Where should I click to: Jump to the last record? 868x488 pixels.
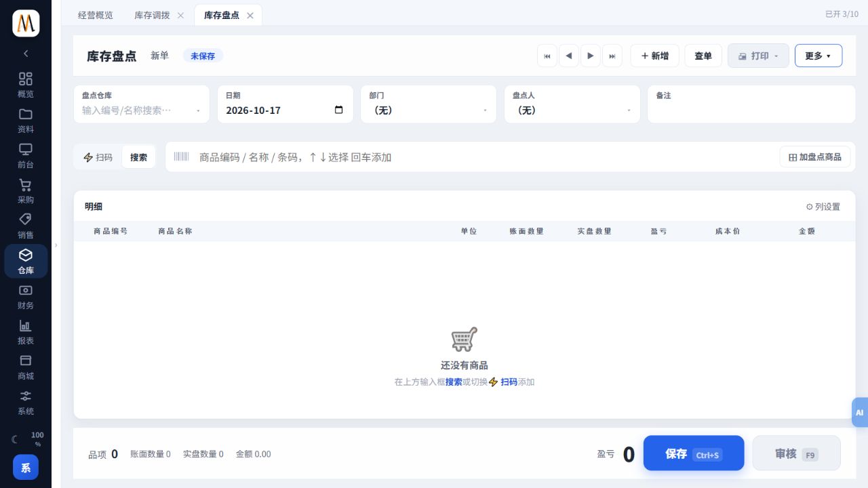tap(612, 56)
